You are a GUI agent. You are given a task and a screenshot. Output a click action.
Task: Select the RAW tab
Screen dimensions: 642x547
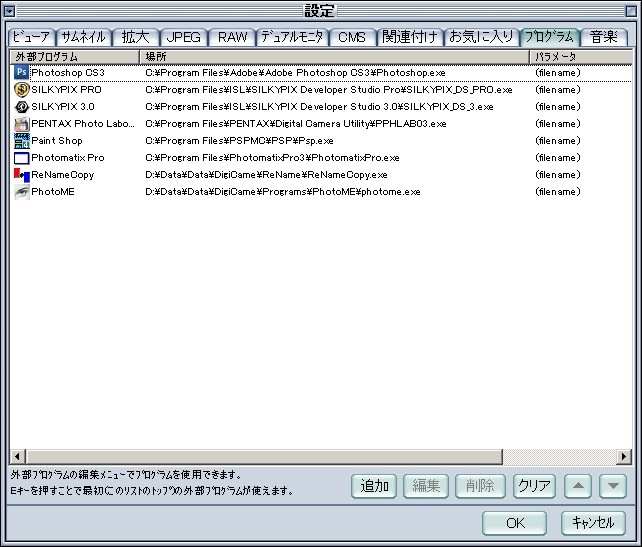click(x=232, y=37)
